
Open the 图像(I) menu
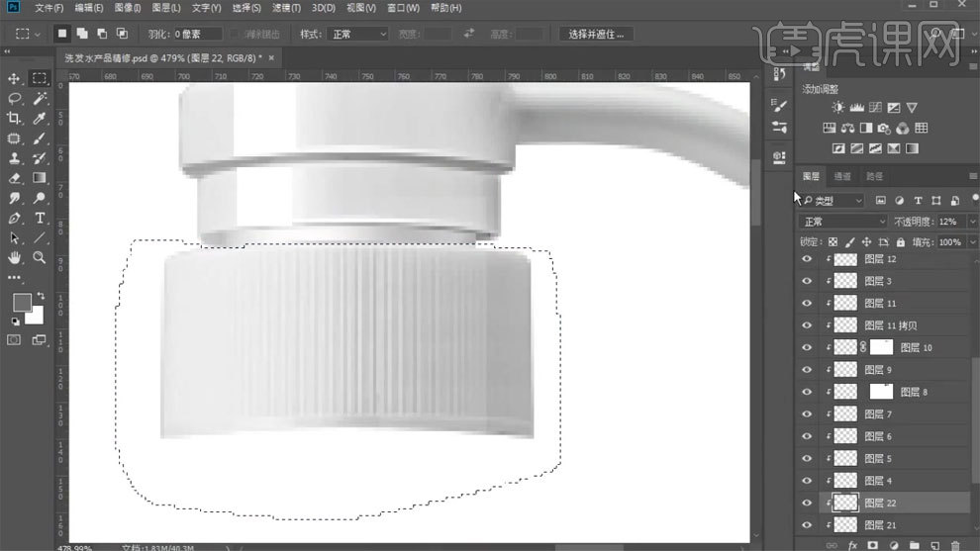tap(128, 8)
